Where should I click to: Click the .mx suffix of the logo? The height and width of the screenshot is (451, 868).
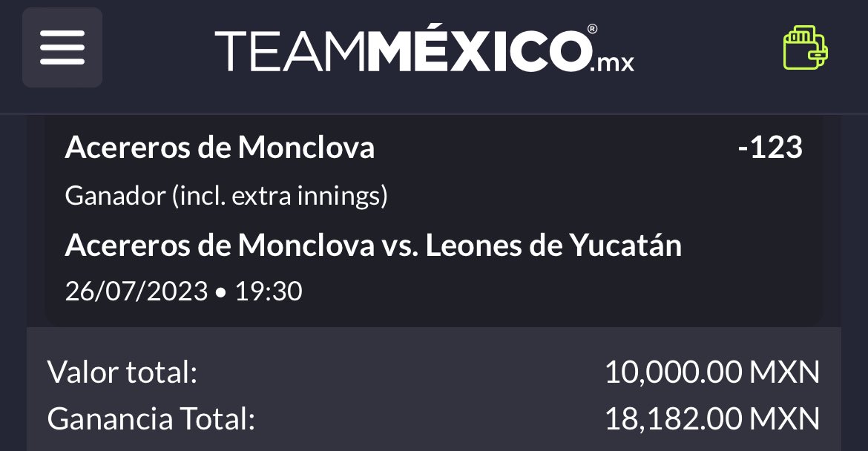tap(612, 63)
